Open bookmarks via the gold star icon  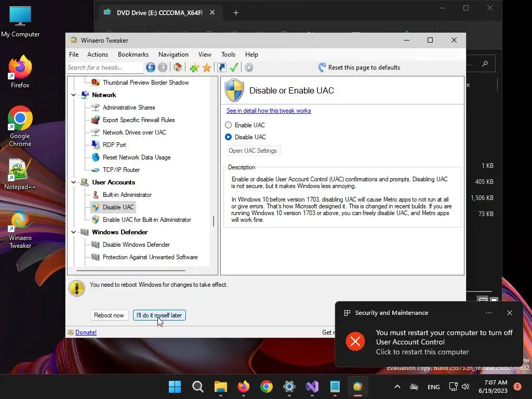click(x=207, y=68)
